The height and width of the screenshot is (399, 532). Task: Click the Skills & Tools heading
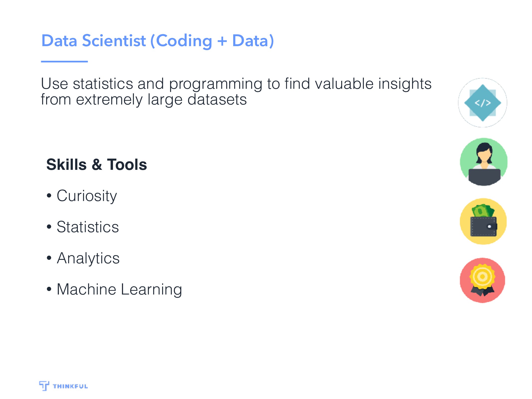(97, 165)
